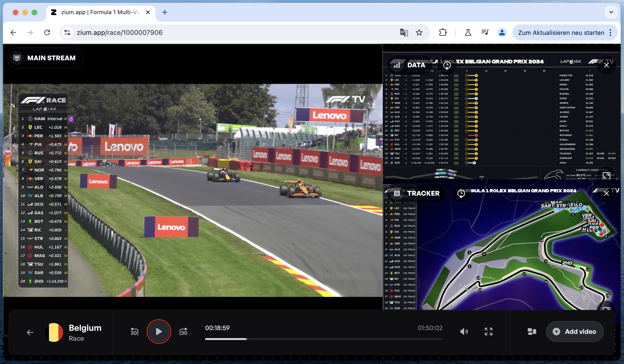The image size is (624, 364).
Task: Close the zium.app tab
Action: [x=148, y=12]
